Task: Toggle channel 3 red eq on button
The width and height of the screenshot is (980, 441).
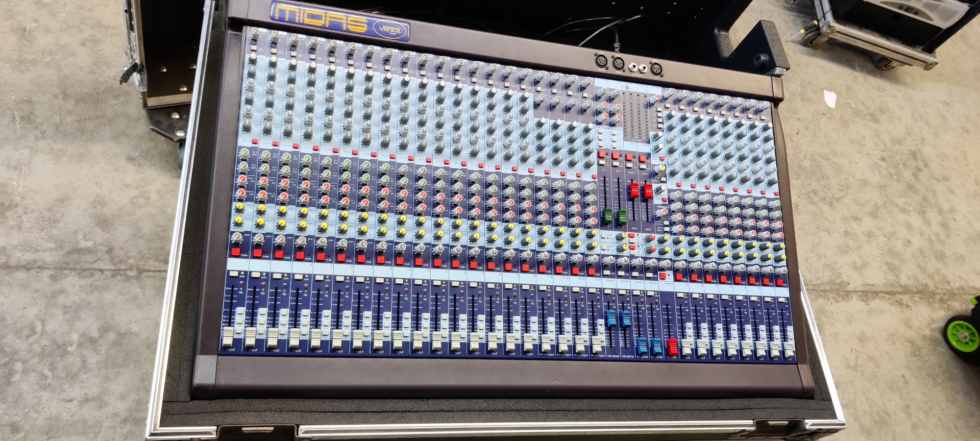Action: [296, 145]
